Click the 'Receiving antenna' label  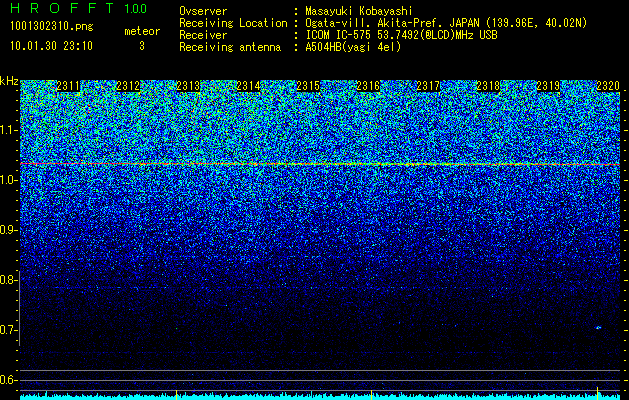(230, 47)
